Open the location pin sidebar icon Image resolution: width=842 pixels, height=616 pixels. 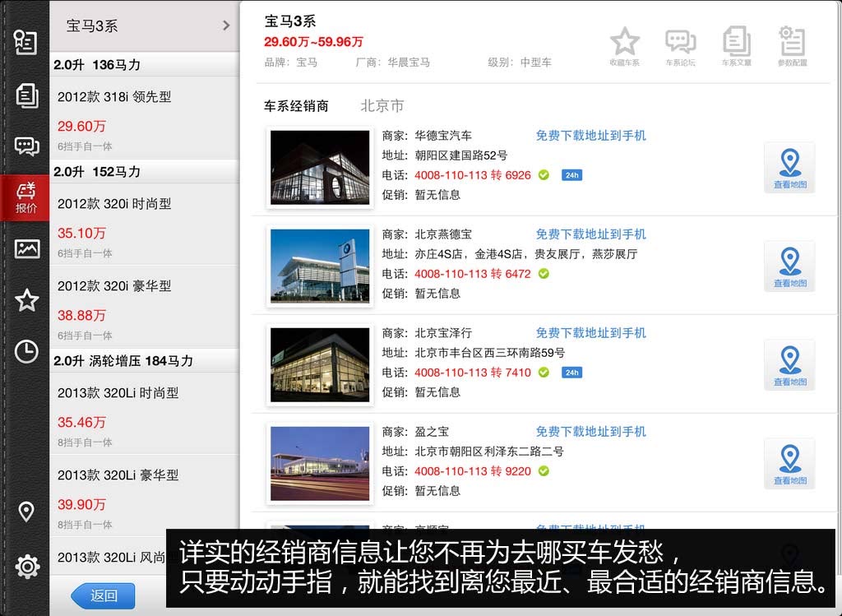(26, 512)
